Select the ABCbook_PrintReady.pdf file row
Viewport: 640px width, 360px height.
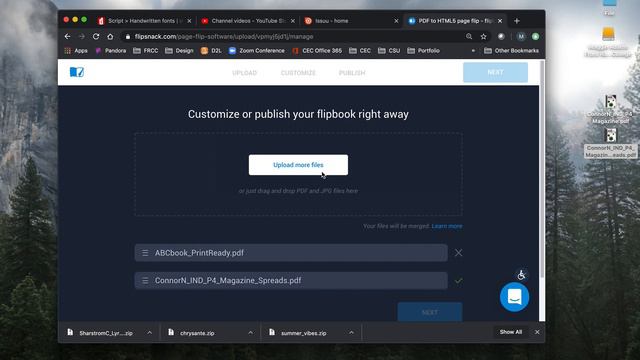click(x=291, y=253)
